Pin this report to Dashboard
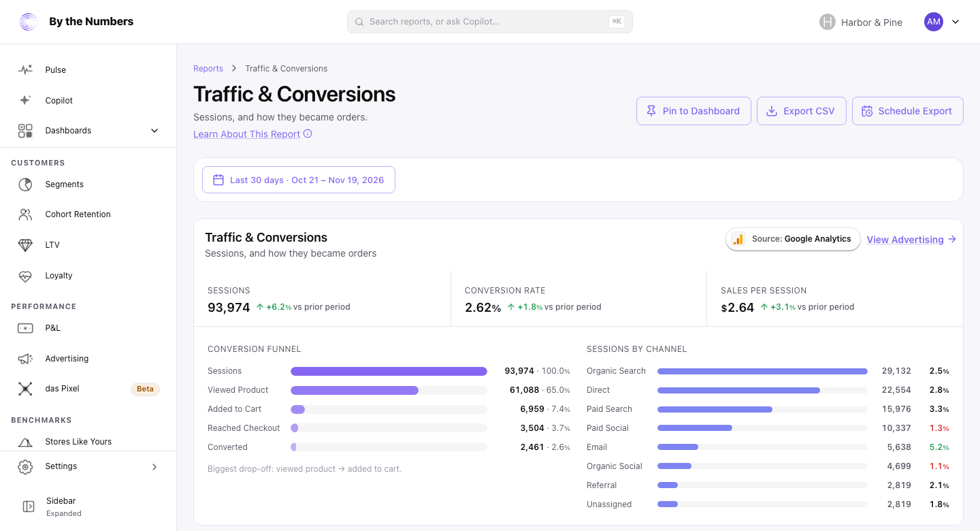Image resolution: width=980 pixels, height=531 pixels. click(x=693, y=111)
